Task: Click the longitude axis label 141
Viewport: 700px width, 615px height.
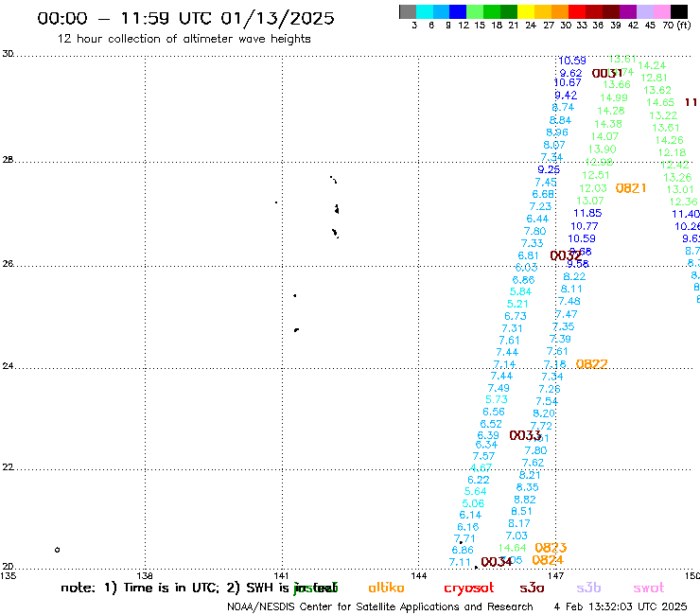Action: pyautogui.click(x=281, y=575)
